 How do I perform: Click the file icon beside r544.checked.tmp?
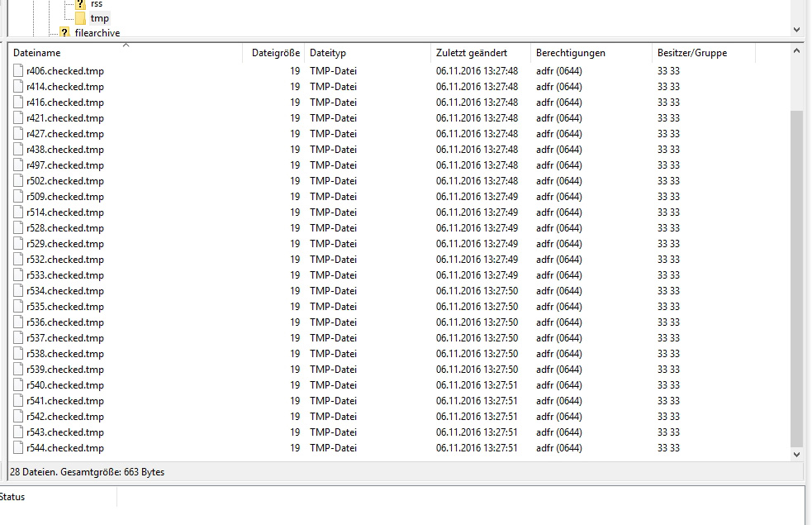[19, 448]
